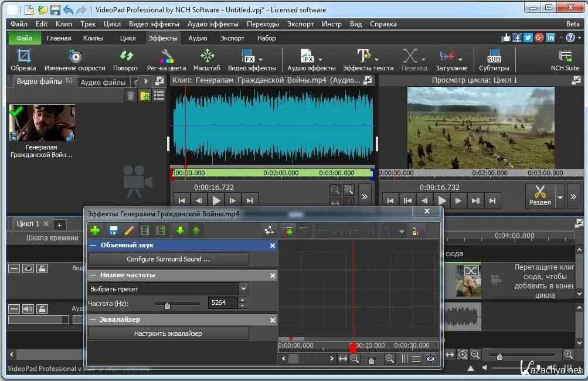The width and height of the screenshot is (588, 381).
Task: Click frequency value field 5264
Action: click(223, 302)
